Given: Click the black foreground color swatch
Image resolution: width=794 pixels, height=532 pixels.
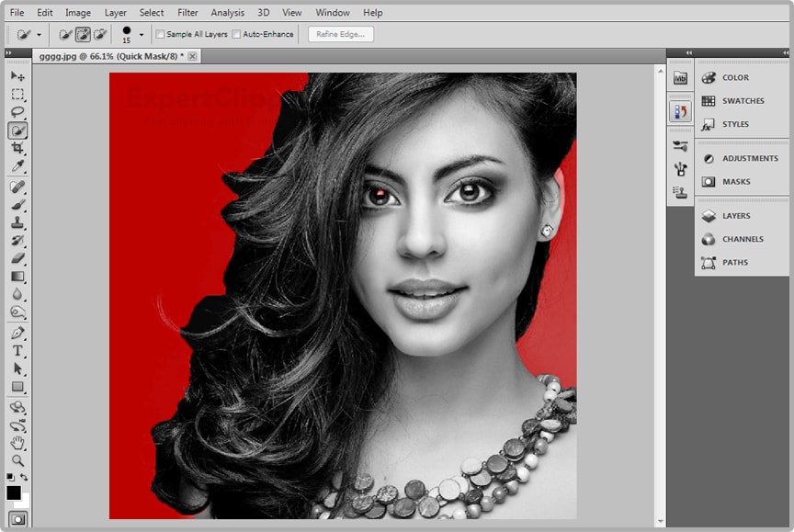Looking at the screenshot, I should (14, 493).
